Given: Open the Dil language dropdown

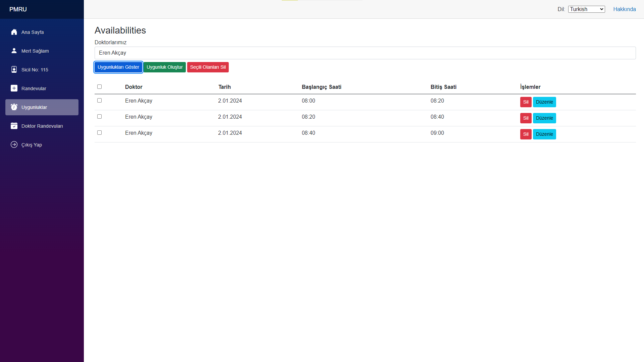Looking at the screenshot, I should (x=586, y=9).
